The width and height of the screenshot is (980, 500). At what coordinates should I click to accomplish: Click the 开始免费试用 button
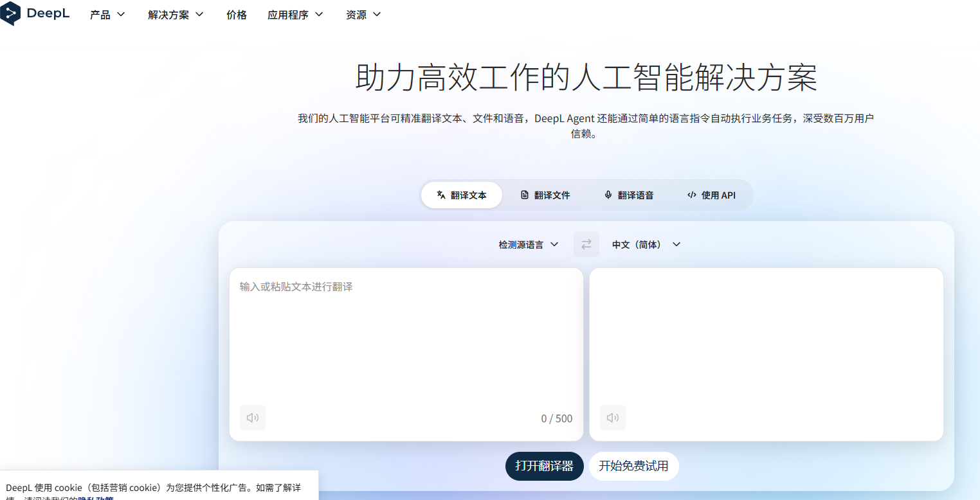[x=633, y=466]
